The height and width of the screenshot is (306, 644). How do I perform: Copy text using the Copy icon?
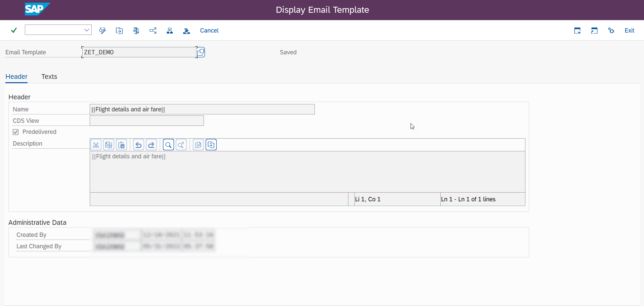click(x=109, y=145)
